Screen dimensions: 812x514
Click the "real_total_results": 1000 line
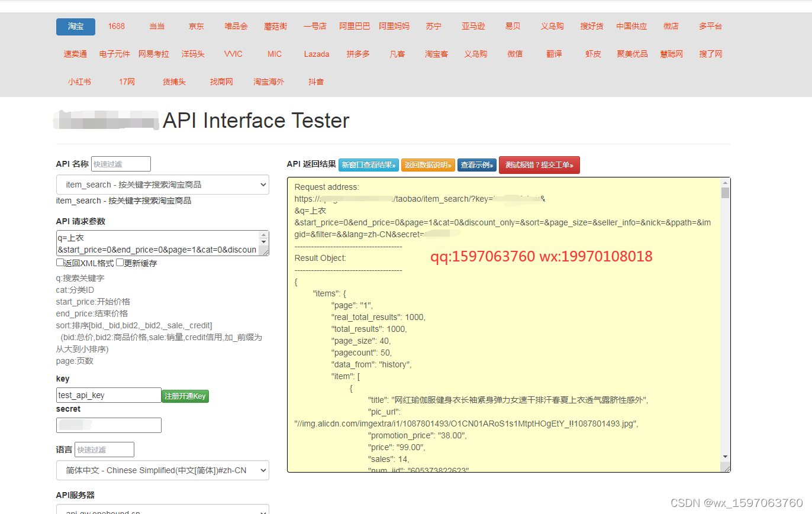[x=378, y=317]
